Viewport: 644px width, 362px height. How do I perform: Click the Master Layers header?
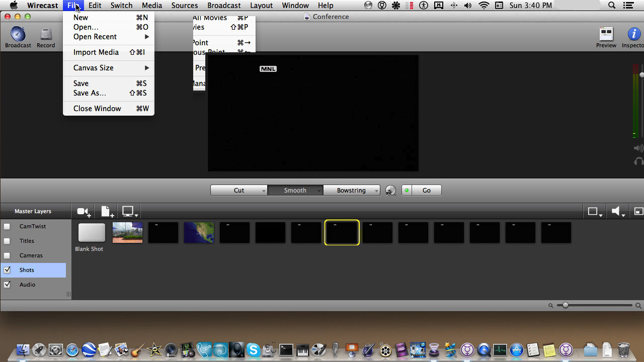(x=33, y=211)
